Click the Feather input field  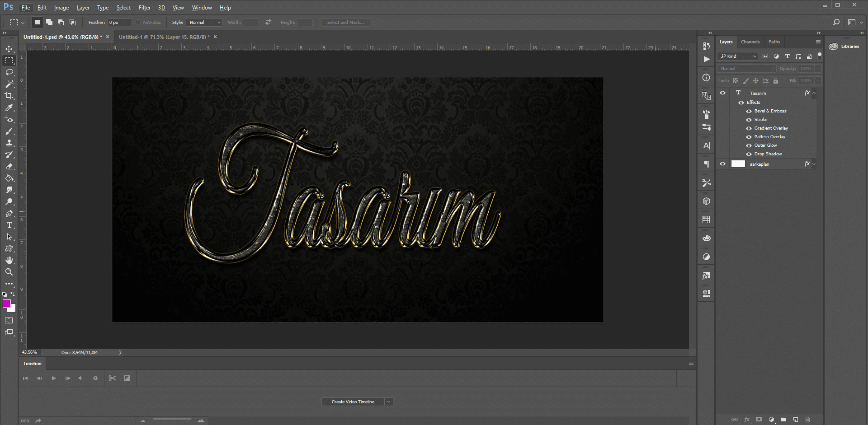(119, 23)
